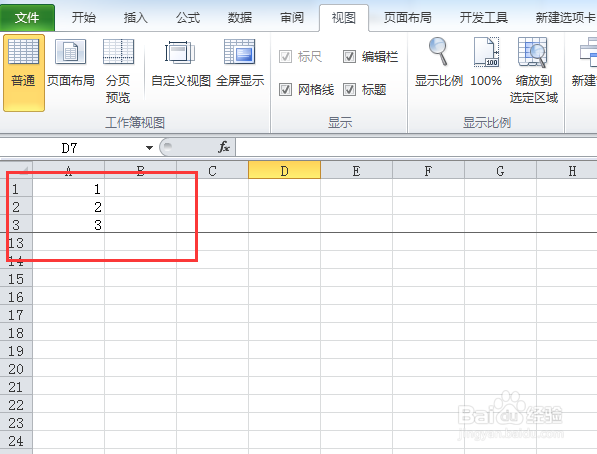Switch to the Review (审阅) tab
Viewport: 597px width, 454px height.
[x=292, y=17]
